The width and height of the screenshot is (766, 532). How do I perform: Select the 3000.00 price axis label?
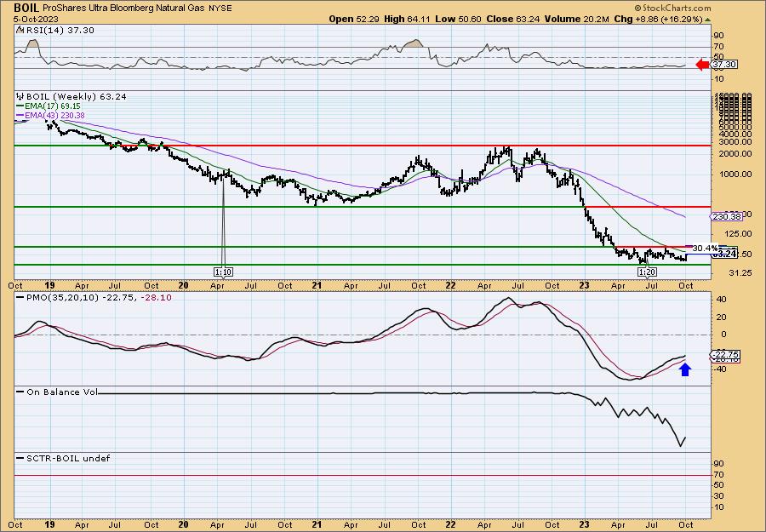click(735, 142)
